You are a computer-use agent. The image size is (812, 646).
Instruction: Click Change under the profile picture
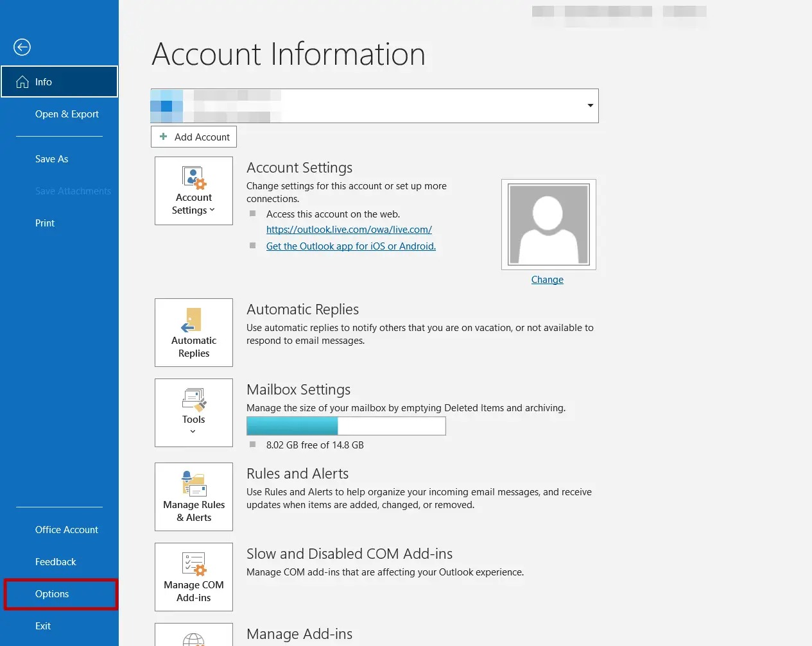point(547,279)
